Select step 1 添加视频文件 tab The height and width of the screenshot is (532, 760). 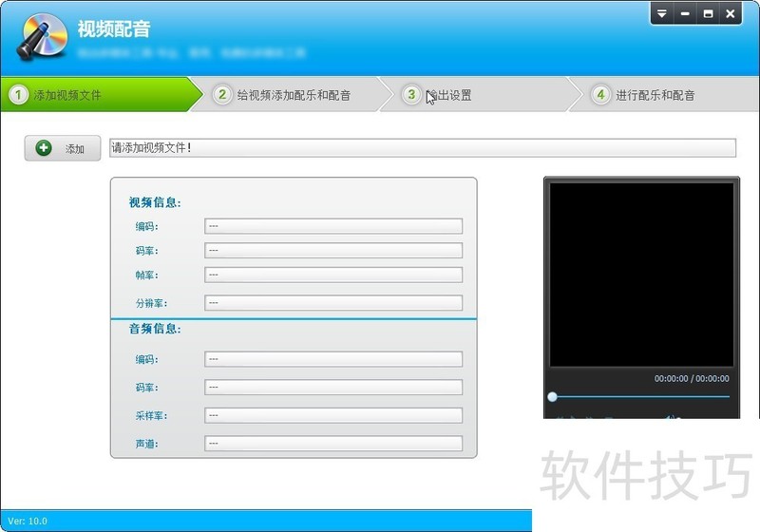pos(95,95)
